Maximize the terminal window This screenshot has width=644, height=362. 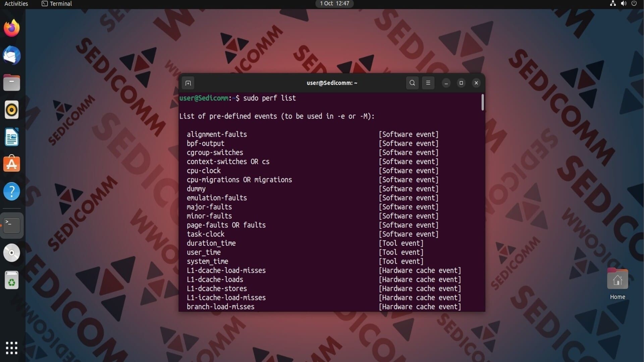tap(461, 83)
